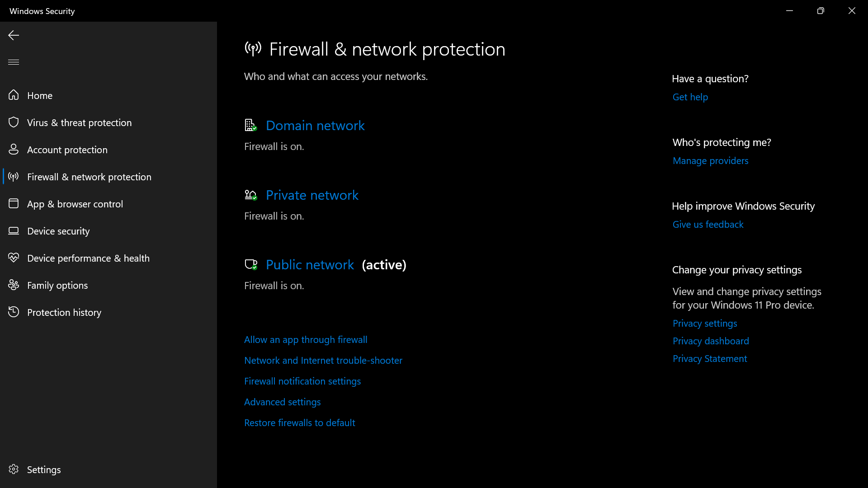Click the Family options people icon

[14, 285]
